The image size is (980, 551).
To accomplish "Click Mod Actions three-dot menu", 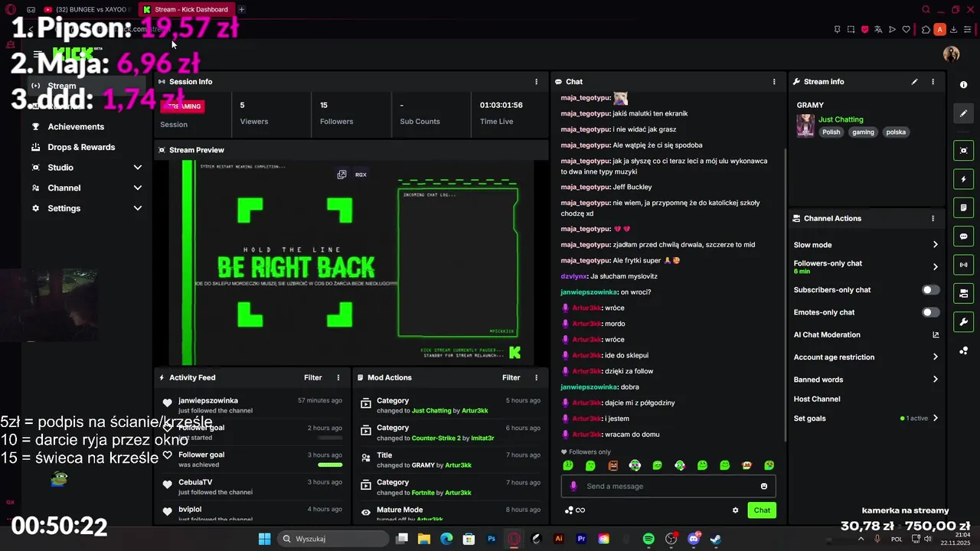I will pos(536,377).
